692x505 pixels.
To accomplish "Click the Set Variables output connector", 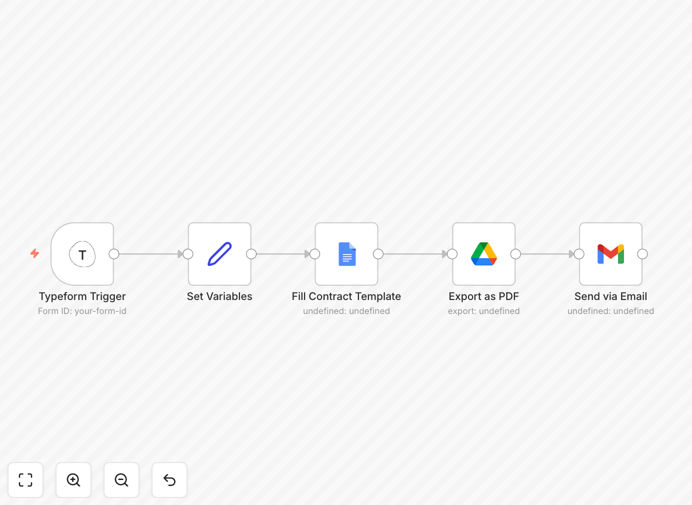I will coord(252,254).
